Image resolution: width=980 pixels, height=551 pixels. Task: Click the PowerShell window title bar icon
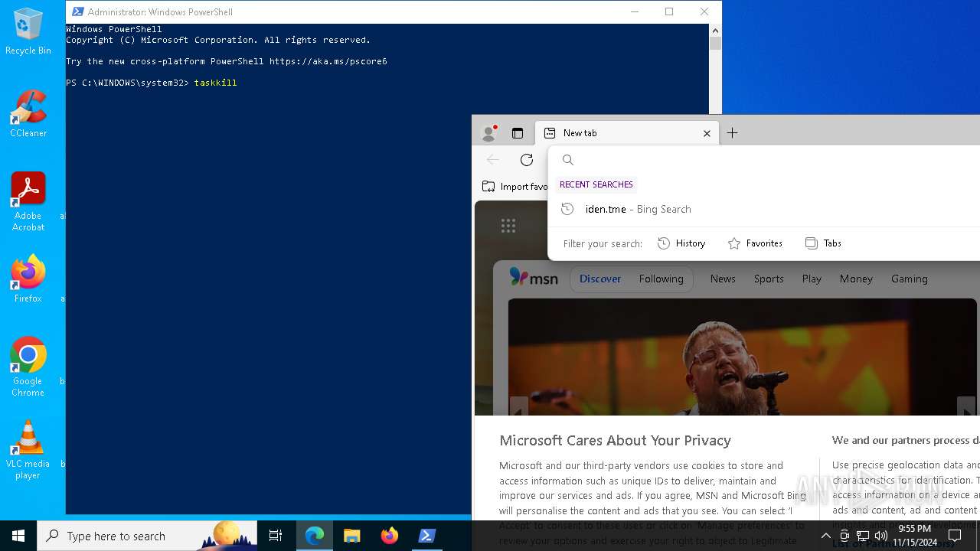pos(77,11)
